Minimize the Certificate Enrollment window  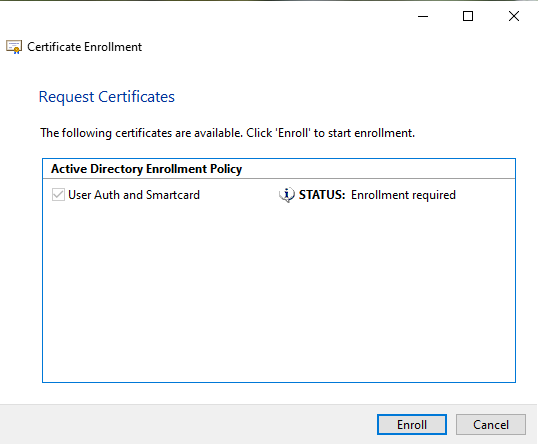423,16
